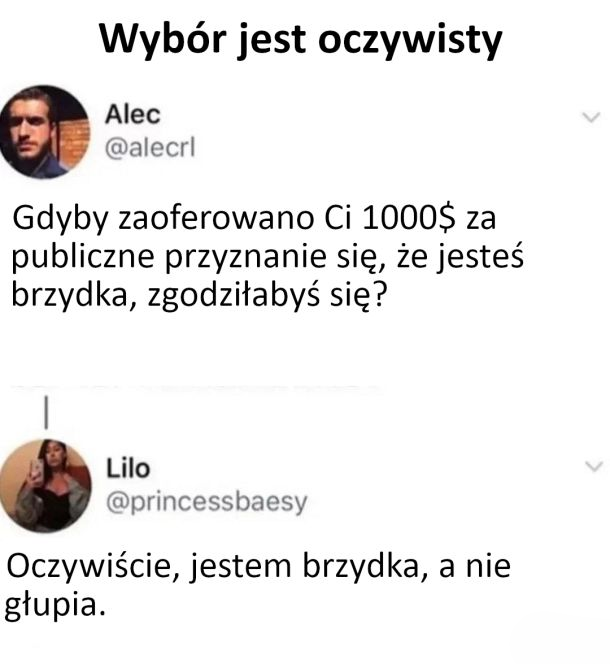
Task: Open Lilo's selfie profile picture
Action: [45, 486]
